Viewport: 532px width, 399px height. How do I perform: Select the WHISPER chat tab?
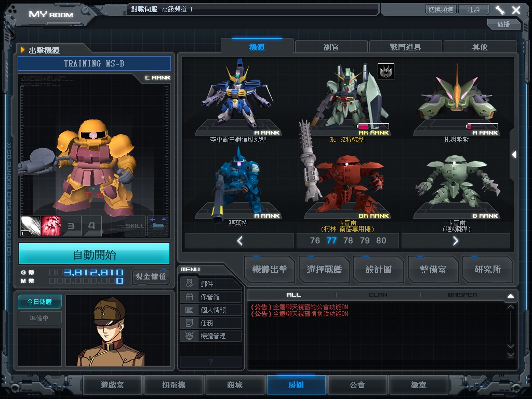pyautogui.click(x=462, y=295)
